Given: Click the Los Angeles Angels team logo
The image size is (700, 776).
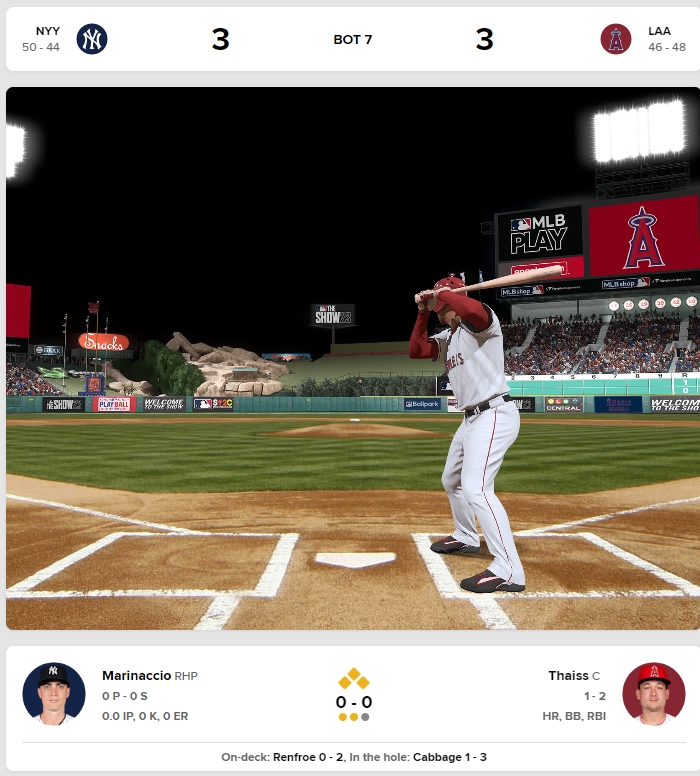Looking at the screenshot, I should coord(615,39).
